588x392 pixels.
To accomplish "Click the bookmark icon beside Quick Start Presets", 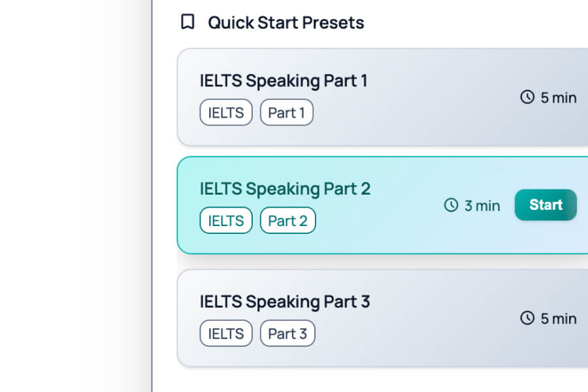I will (188, 22).
